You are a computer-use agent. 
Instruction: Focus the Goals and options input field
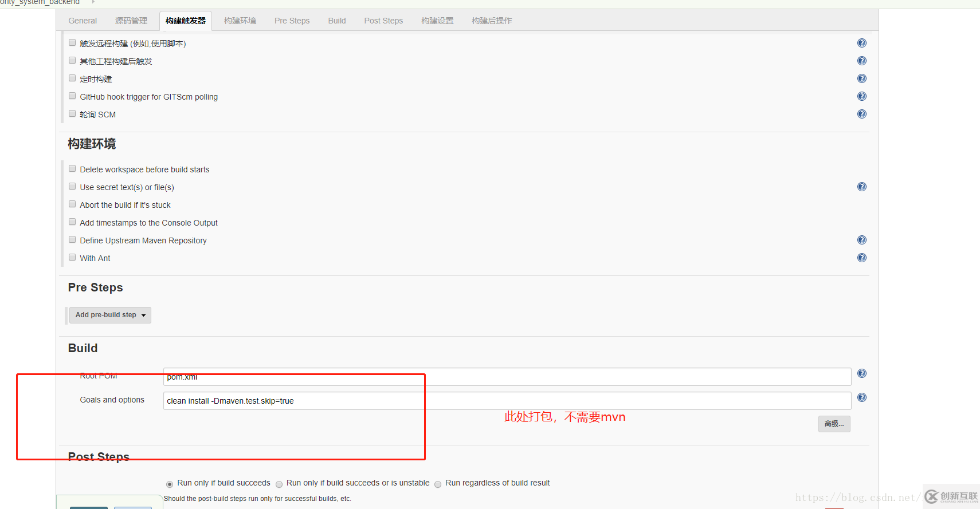507,401
